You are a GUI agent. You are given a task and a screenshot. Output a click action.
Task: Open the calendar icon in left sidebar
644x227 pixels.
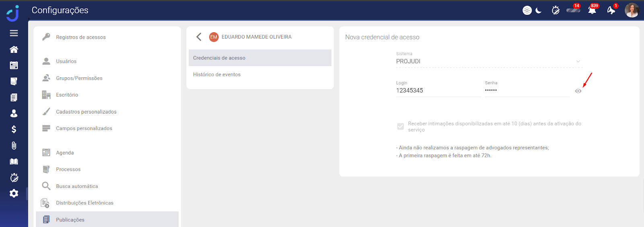[14, 65]
